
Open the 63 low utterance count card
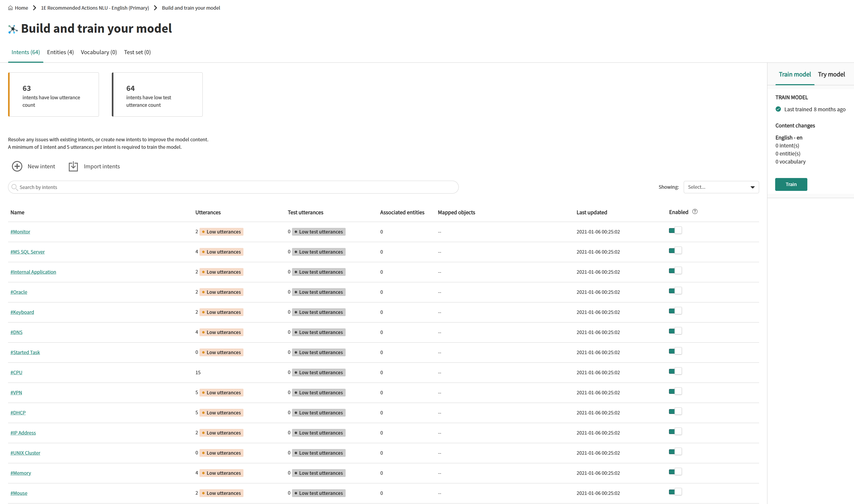(54, 94)
